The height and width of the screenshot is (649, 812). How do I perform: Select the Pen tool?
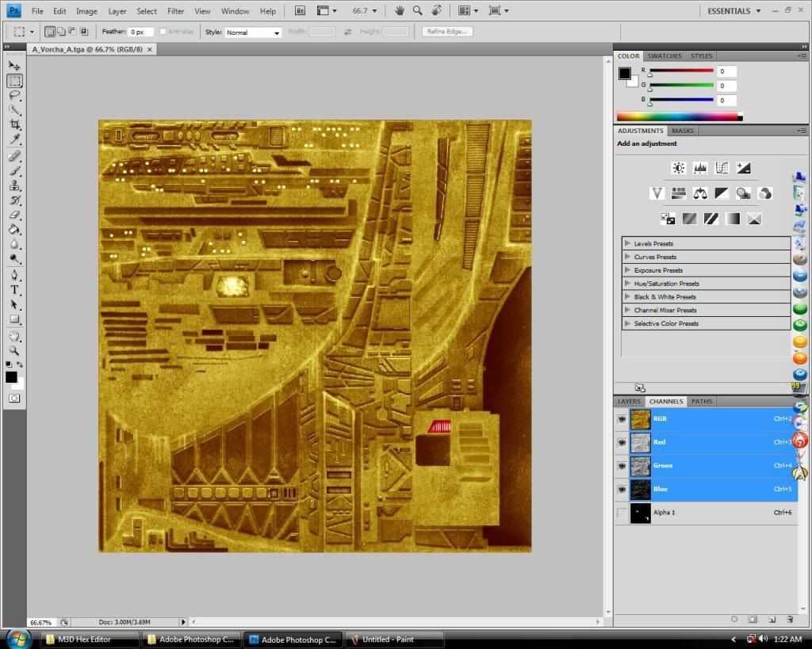pyautogui.click(x=14, y=275)
